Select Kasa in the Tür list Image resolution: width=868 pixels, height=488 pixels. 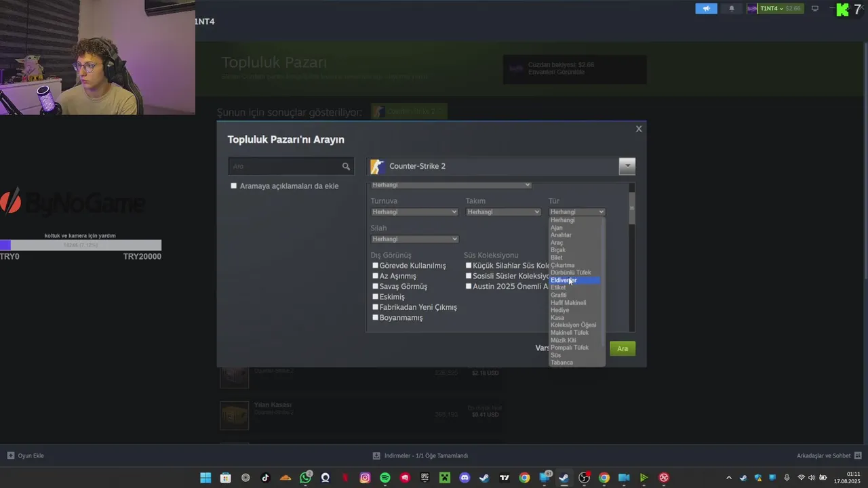574,317
